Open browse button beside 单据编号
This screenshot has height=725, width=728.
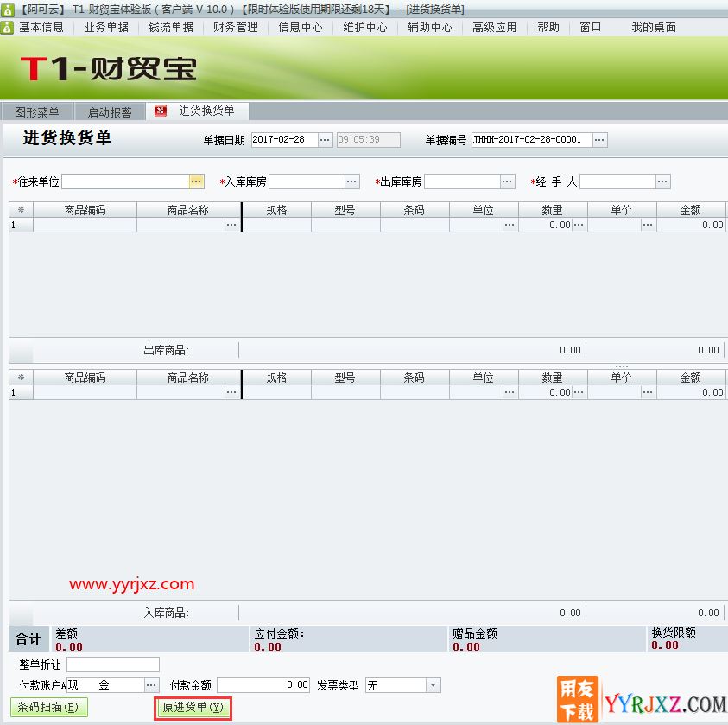[x=600, y=139]
